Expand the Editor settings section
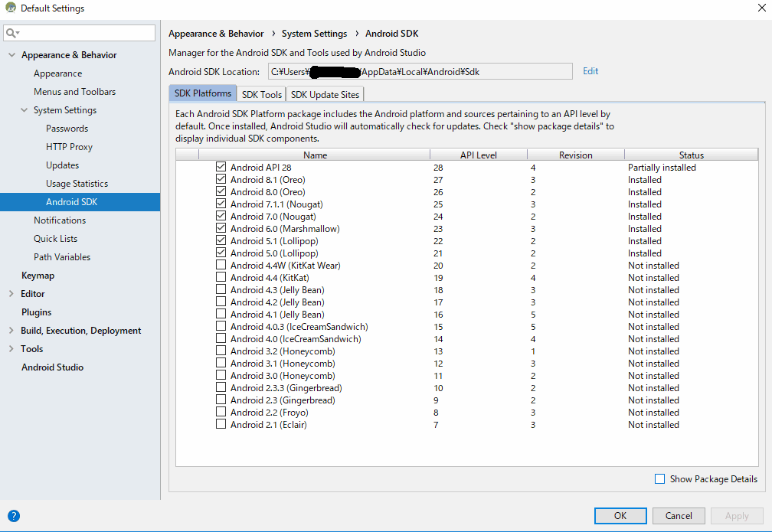 click(x=11, y=294)
